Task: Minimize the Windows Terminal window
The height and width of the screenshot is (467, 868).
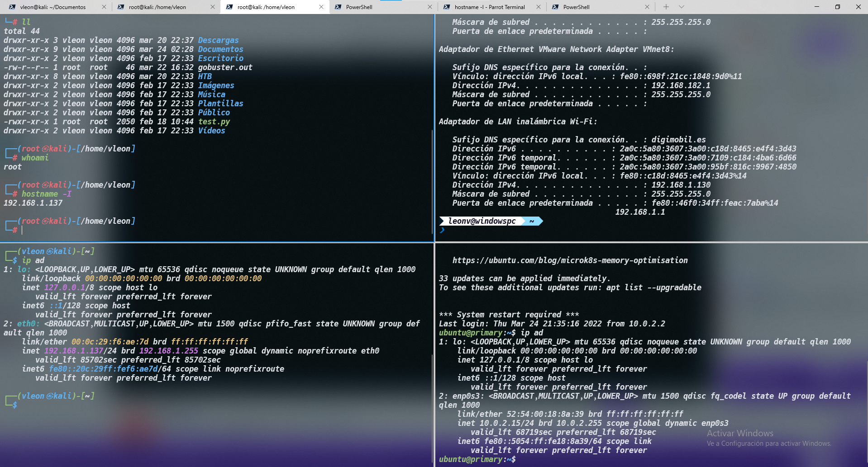Action: pos(817,7)
